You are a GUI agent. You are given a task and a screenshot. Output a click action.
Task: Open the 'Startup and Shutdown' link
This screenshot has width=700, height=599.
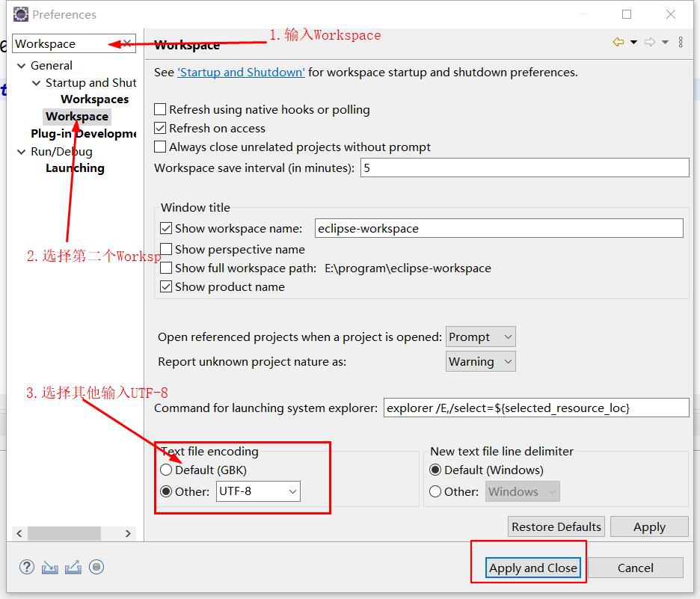click(x=241, y=73)
